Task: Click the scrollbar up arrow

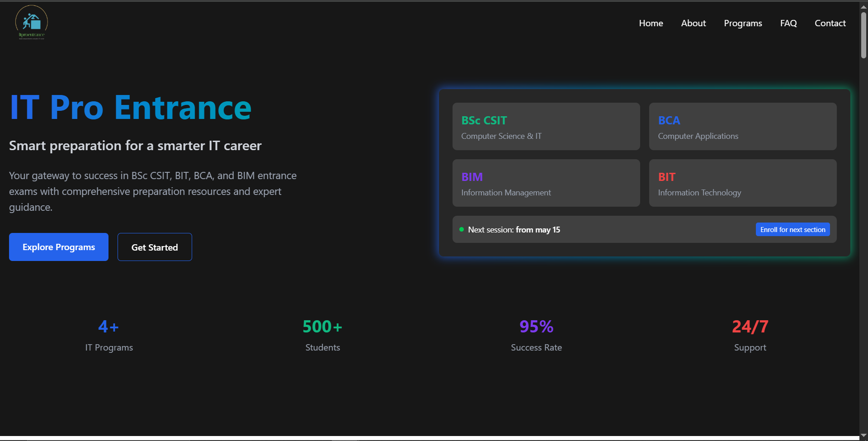Action: coord(863,6)
